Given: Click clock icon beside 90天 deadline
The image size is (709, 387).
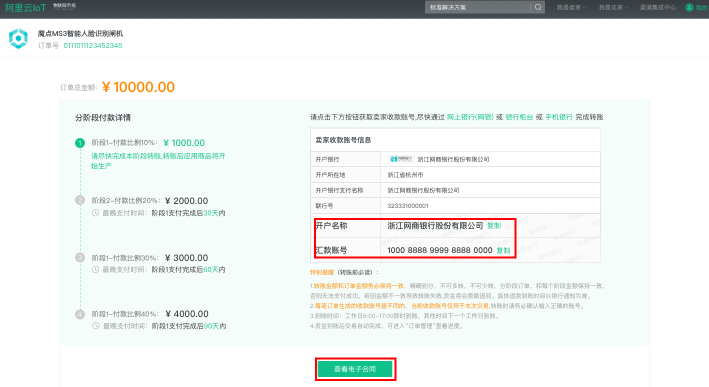Looking at the screenshot, I should click(x=95, y=326).
